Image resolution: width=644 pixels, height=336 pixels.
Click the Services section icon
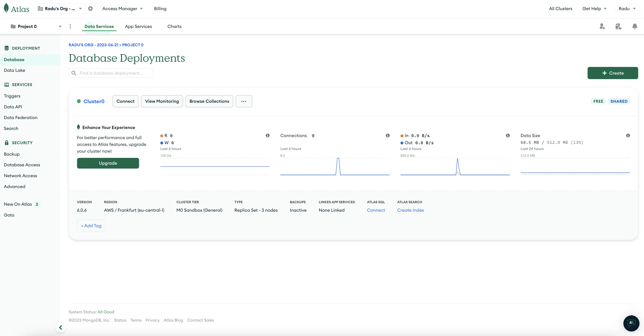[7, 85]
